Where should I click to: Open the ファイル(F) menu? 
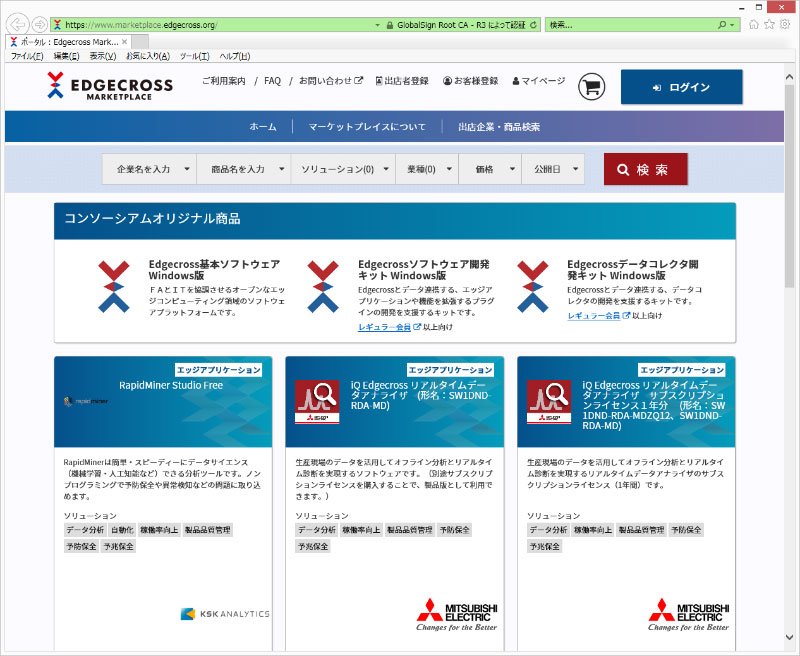pos(27,56)
